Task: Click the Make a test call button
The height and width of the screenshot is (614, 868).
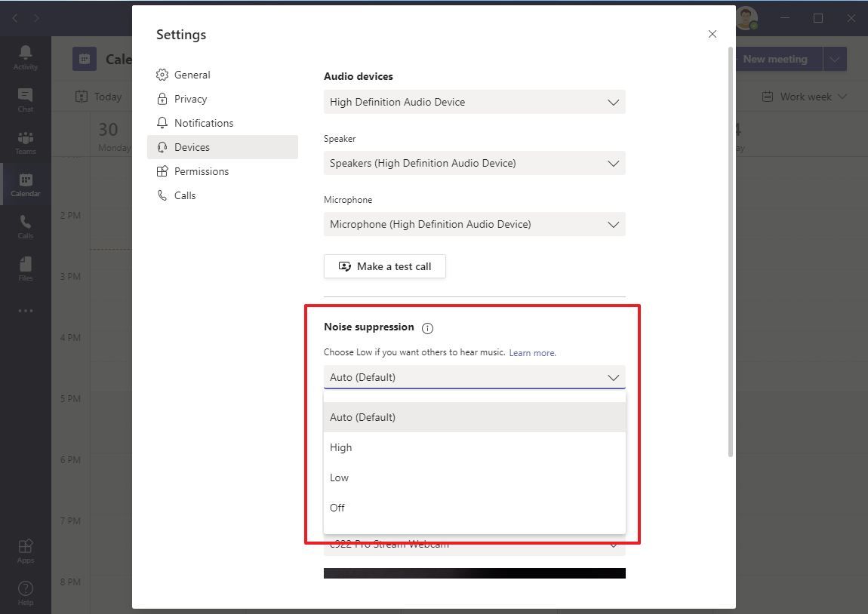Action: click(385, 266)
